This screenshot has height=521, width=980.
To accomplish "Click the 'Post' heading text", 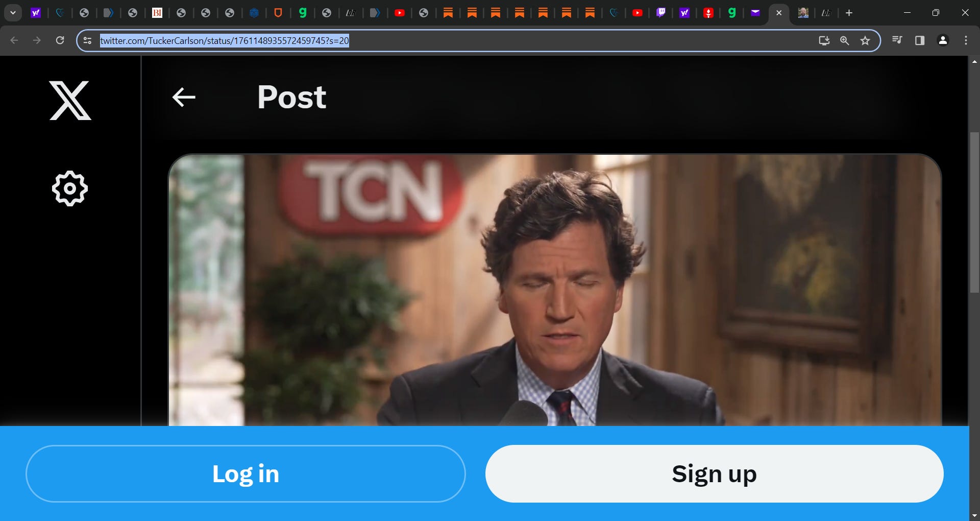I will point(292,97).
